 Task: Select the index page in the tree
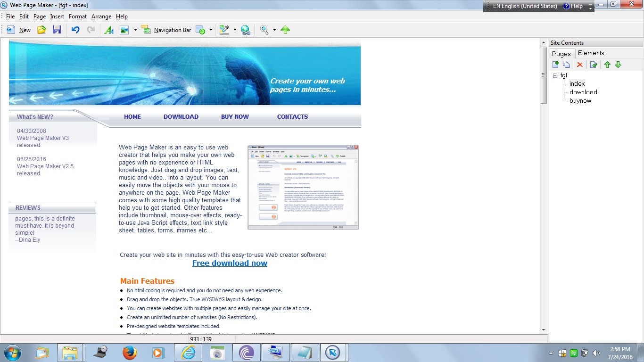tap(577, 84)
